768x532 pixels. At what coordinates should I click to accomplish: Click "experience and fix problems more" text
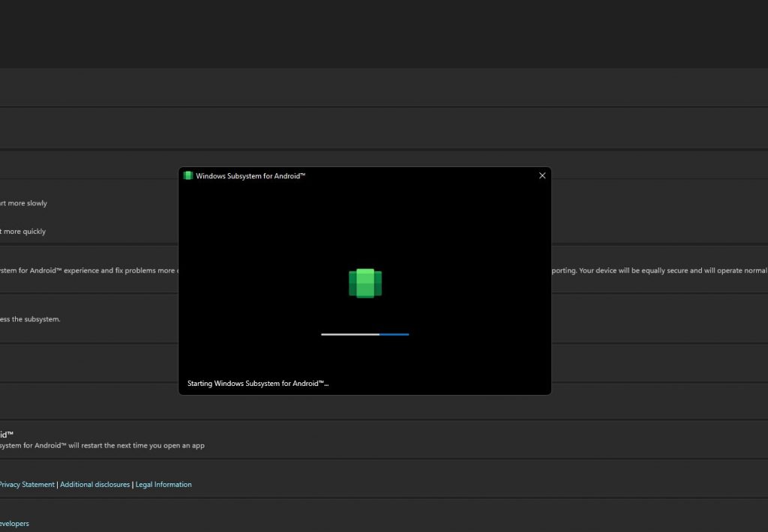click(119, 270)
